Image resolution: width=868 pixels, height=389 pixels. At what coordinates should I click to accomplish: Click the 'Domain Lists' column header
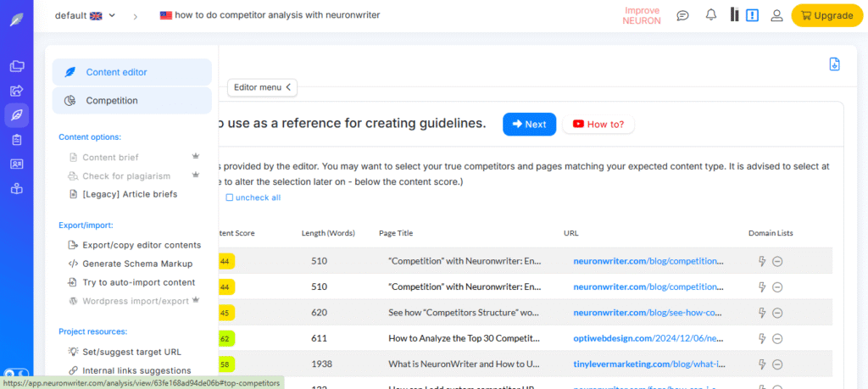pos(771,233)
